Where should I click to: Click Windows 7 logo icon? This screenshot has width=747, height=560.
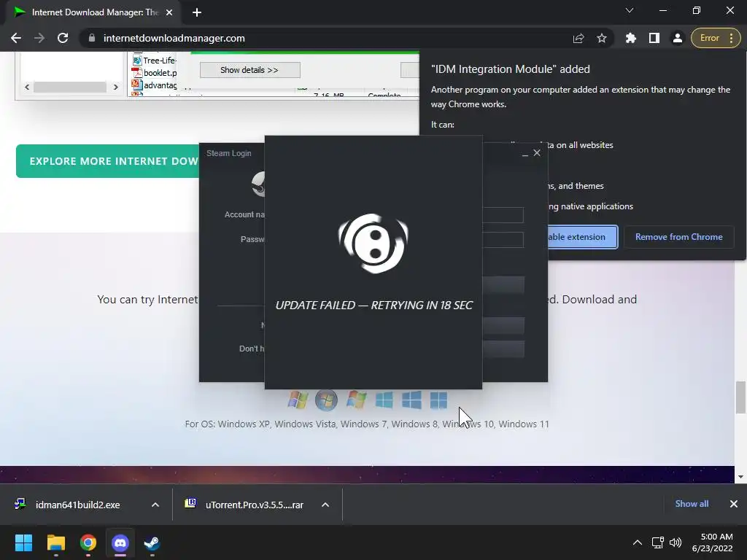coord(356,400)
